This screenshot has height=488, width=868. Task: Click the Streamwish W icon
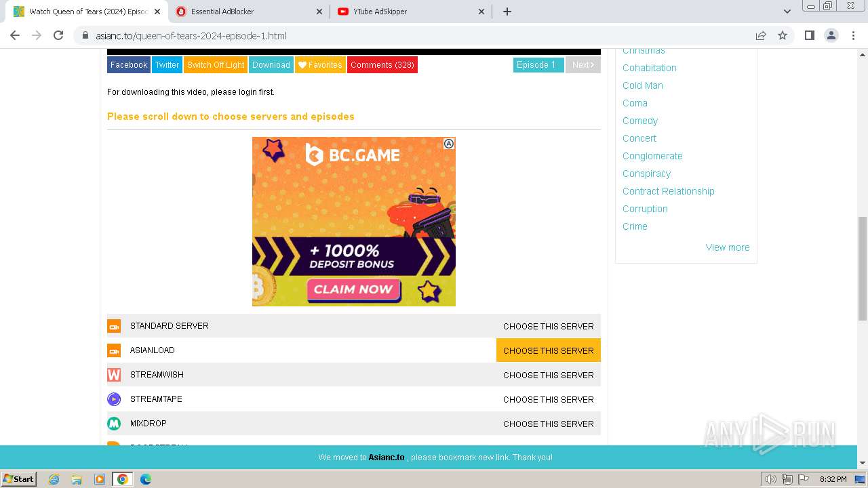[114, 375]
